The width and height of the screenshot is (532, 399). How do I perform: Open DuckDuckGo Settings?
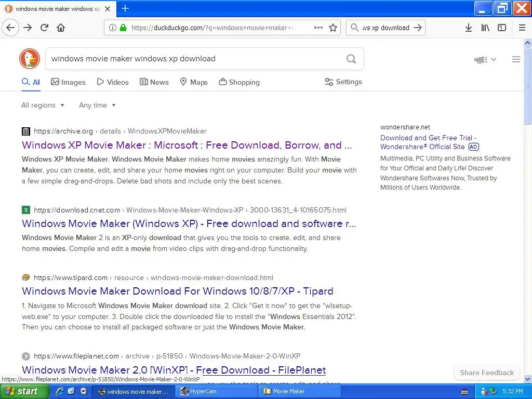tap(343, 82)
